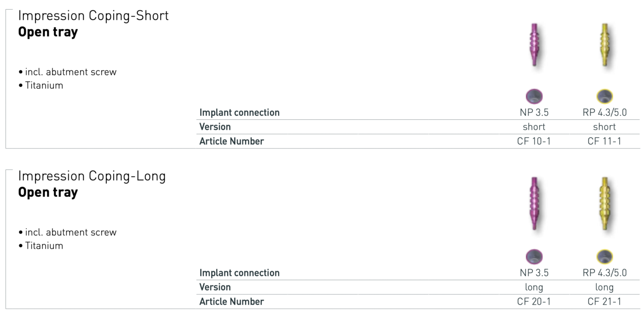Viewport: 644px width, 317px height.
Task: Click NP 3.5 in the Short coping table
Action: pos(534,113)
